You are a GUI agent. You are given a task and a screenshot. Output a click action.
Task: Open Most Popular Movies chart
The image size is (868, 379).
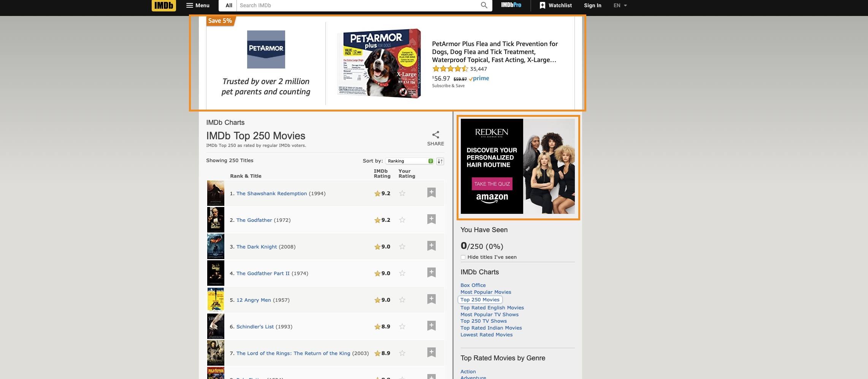click(x=486, y=292)
